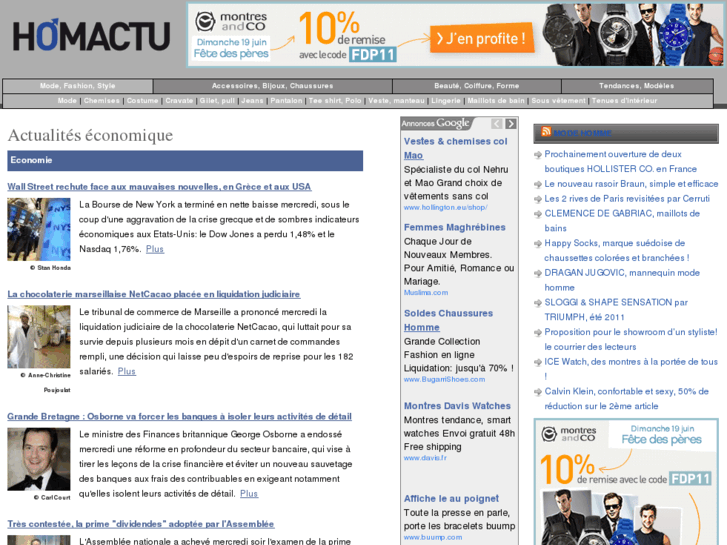Image resolution: width=727 pixels, height=545 pixels.
Task: Open the Beauté, Coiffure, Forme tab
Action: [477, 86]
